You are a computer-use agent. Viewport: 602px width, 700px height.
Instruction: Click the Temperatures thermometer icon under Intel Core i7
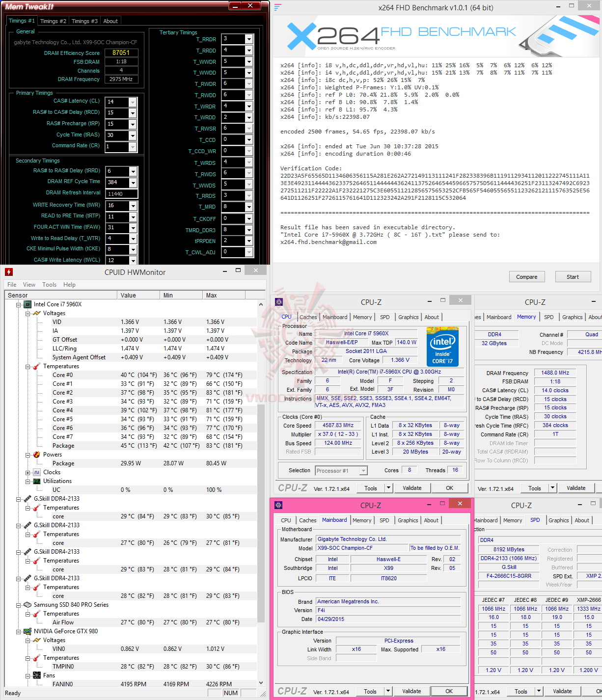pyautogui.click(x=37, y=366)
